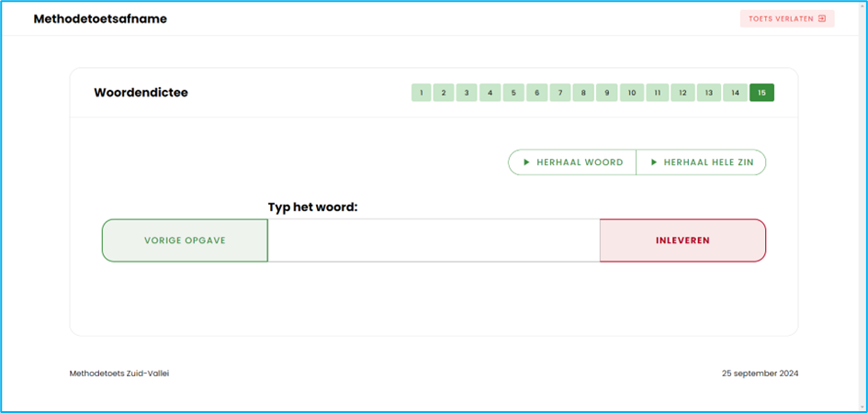The width and height of the screenshot is (868, 413).
Task: Click the exit icon on Toets verlaten
Action: coord(822,18)
